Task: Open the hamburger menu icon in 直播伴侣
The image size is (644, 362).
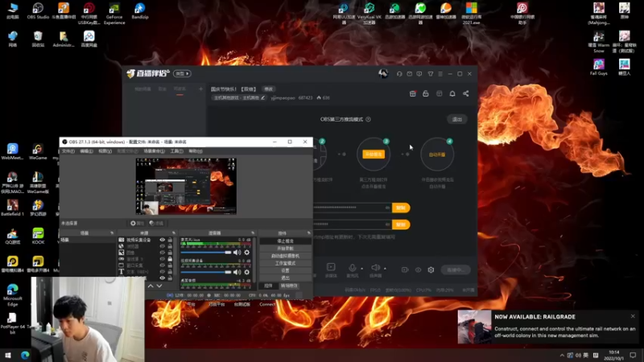Action: [x=440, y=74]
